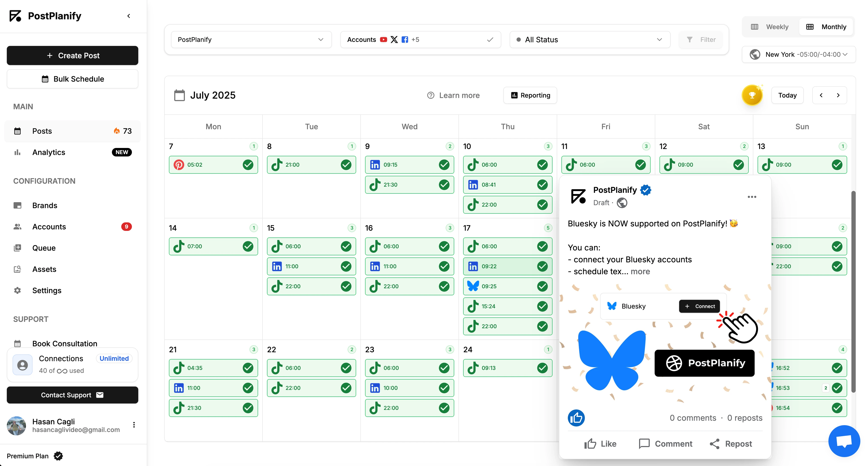This screenshot has height=466, width=868.
Task: Open the TikTok post at 04:35 on July 21
Action: click(x=213, y=368)
